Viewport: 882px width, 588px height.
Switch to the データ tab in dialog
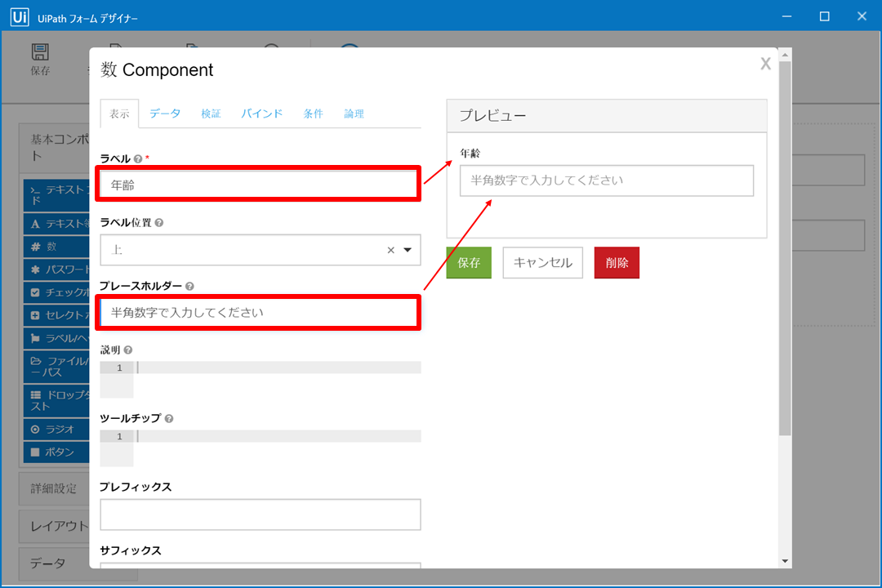(165, 114)
